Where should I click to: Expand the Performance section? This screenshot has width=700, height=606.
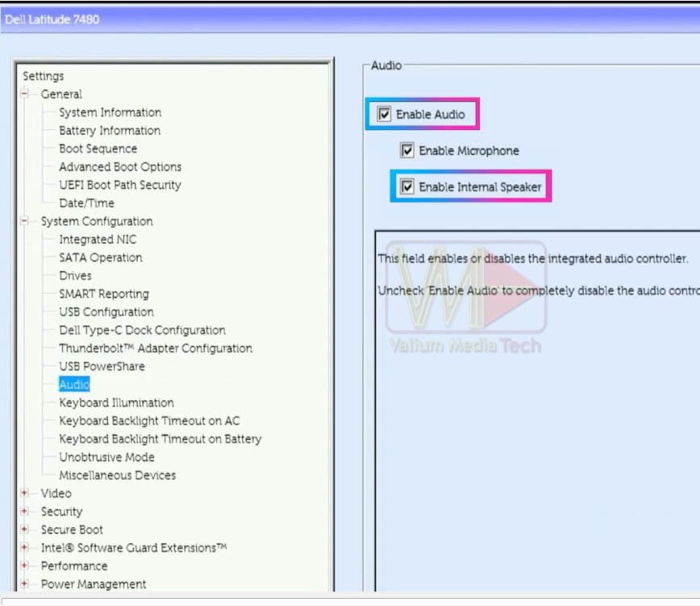coord(24,566)
